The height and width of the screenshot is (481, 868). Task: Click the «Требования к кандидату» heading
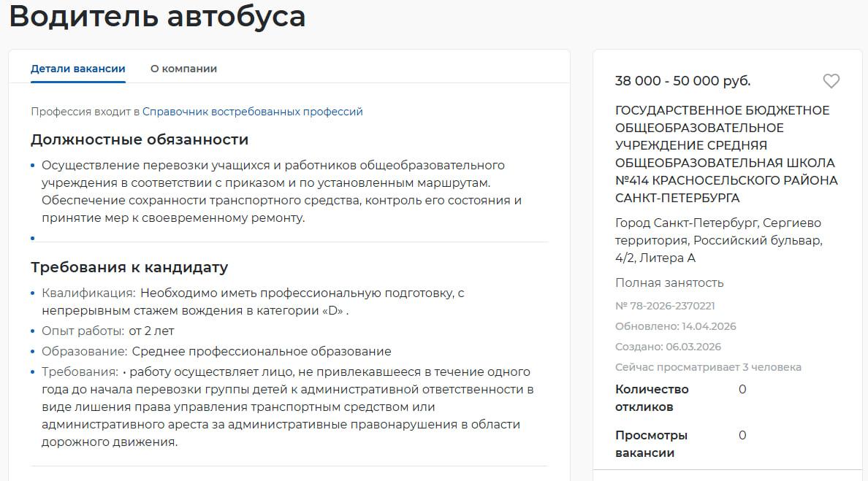[129, 267]
